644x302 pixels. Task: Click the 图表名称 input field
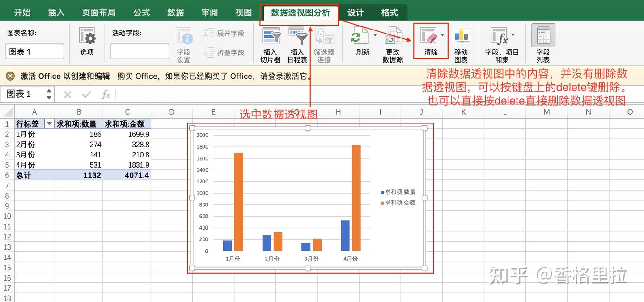35,51
